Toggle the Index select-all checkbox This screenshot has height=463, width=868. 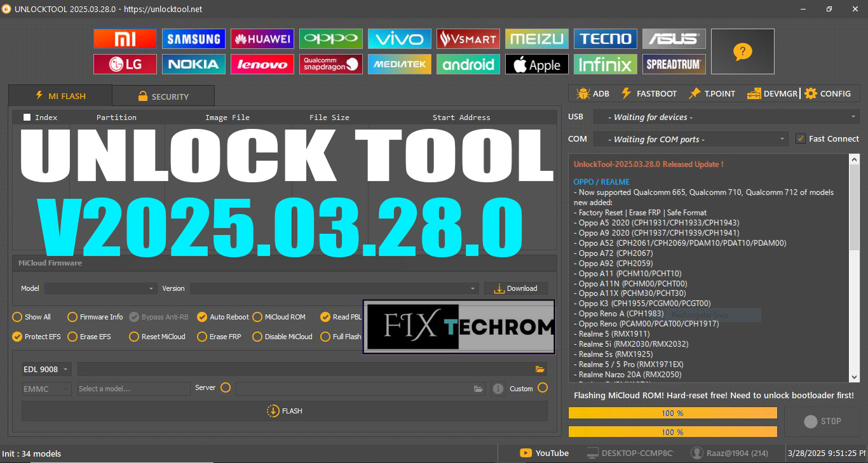[27, 117]
